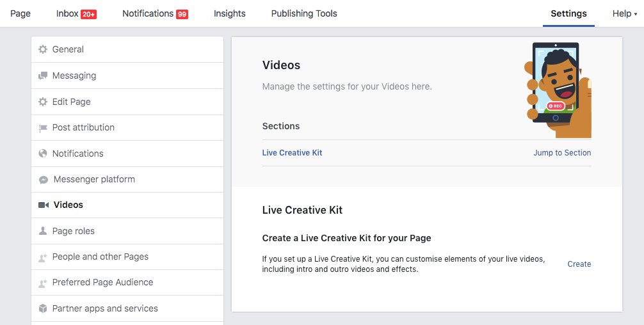Open Page roles settings
This screenshot has width=644, height=325.
[x=127, y=231]
